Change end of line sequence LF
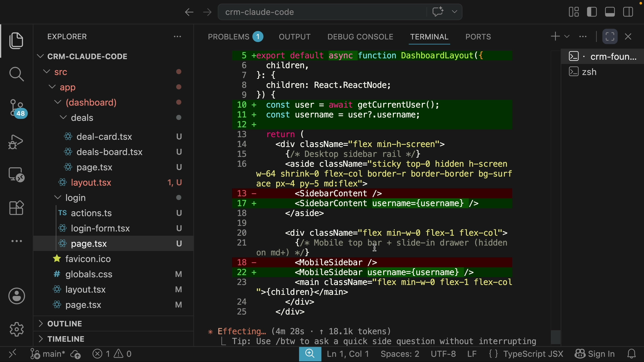 [x=472, y=354]
